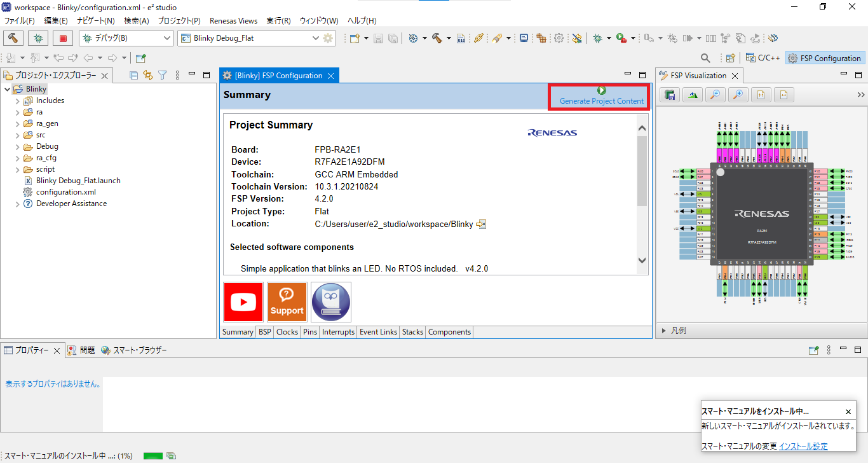Click the search magnifier icon in toolbar
The width and height of the screenshot is (868, 463).
705,58
